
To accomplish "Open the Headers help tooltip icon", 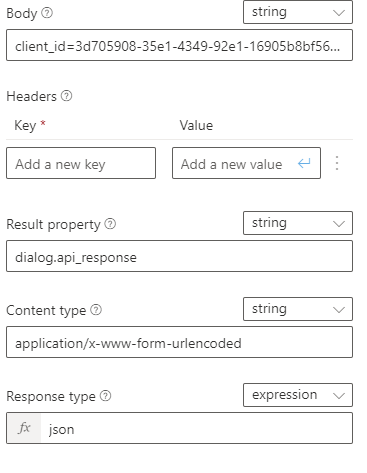I will pyautogui.click(x=66, y=96).
